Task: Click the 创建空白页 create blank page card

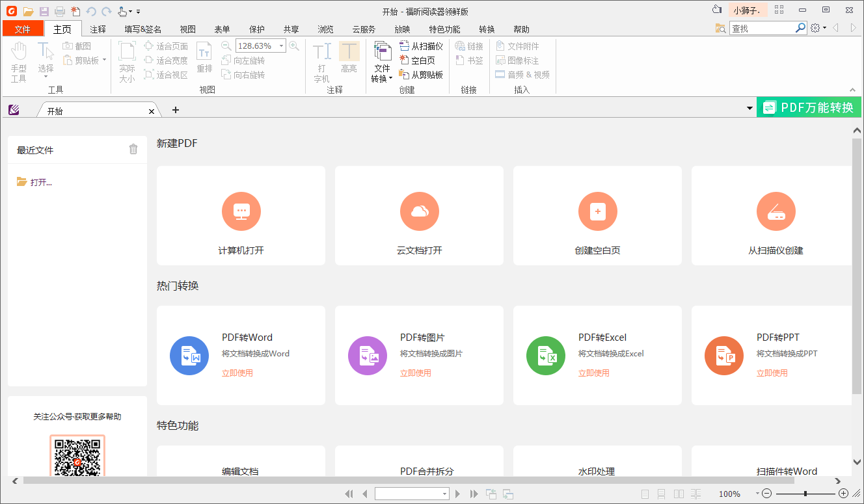Action: point(598,215)
